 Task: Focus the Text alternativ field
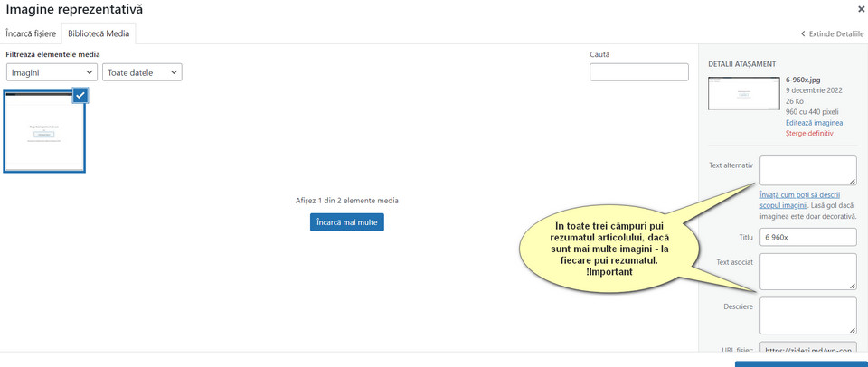coord(807,170)
